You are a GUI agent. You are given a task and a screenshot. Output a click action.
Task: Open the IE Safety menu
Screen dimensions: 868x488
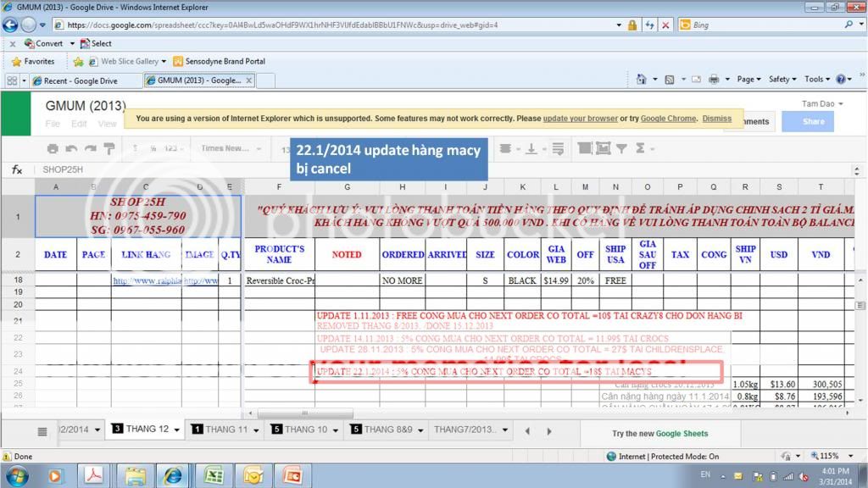tap(782, 79)
